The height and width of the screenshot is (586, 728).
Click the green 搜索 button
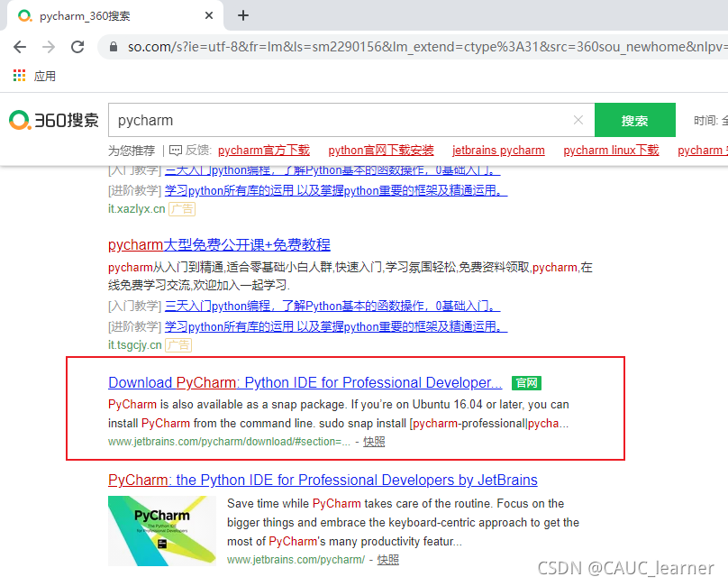[634, 121]
